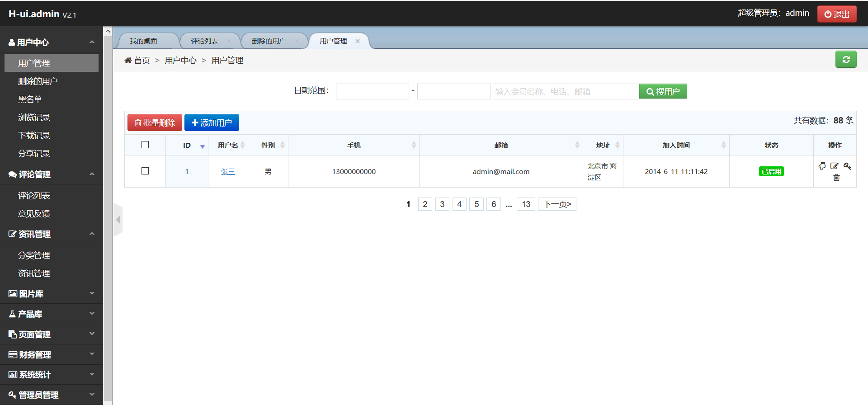
Task: Open 黑名单 in the sidebar
Action: click(52, 99)
